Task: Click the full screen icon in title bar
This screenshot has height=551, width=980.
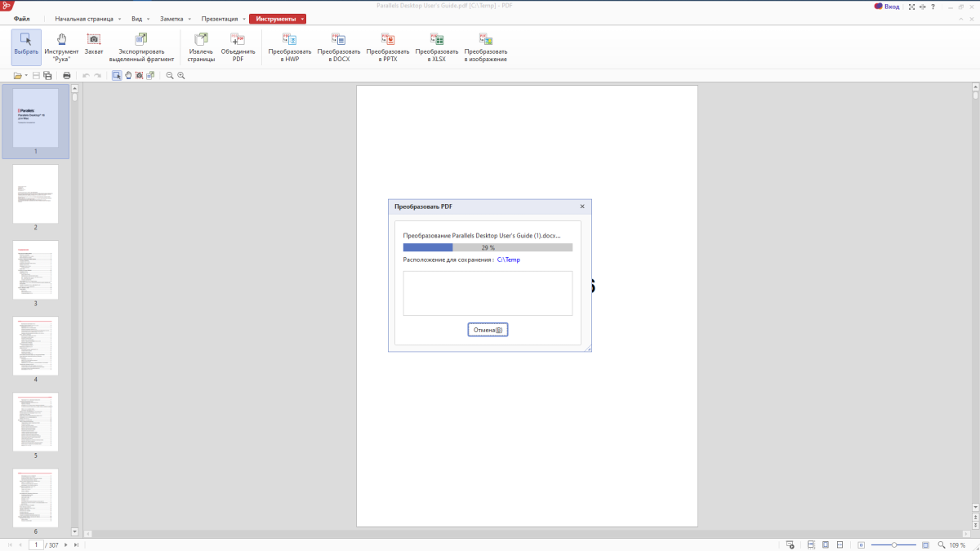Action: click(911, 7)
